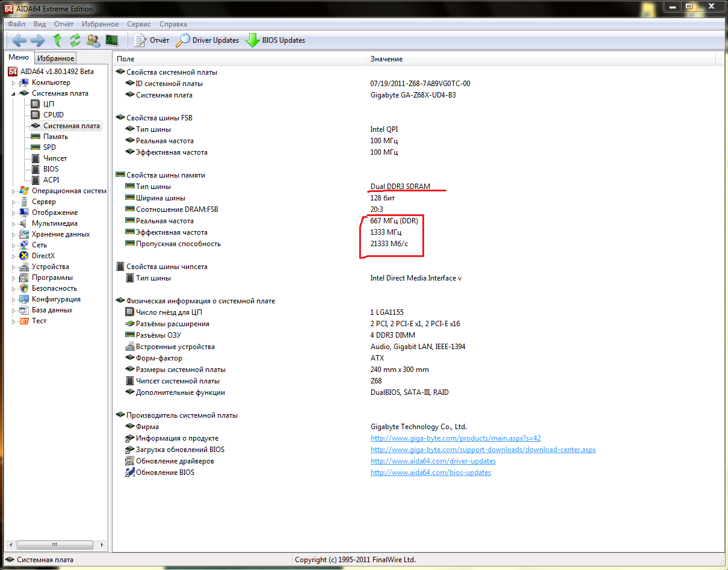Open BIOS Updates from toolbar
This screenshot has width=728, height=570.
click(275, 40)
